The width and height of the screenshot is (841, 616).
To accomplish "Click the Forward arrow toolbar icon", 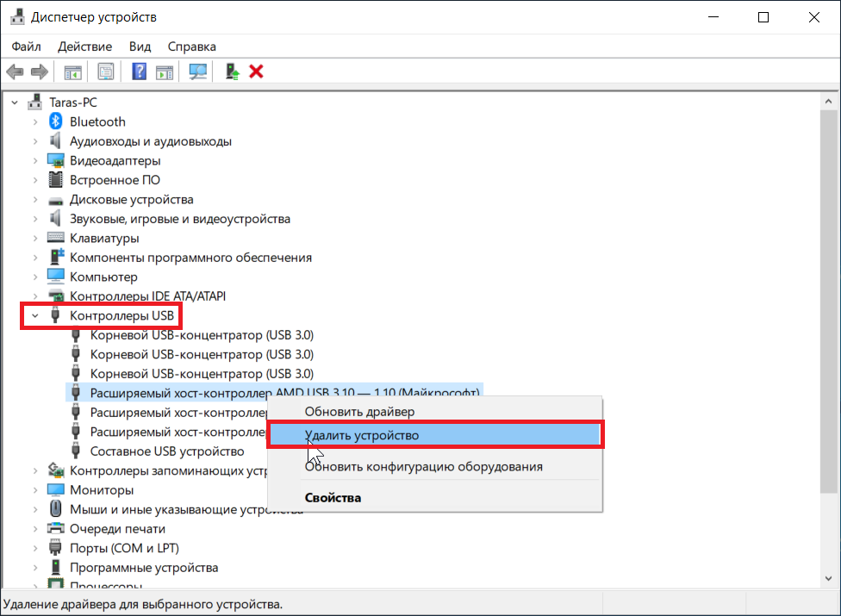I will (40, 72).
